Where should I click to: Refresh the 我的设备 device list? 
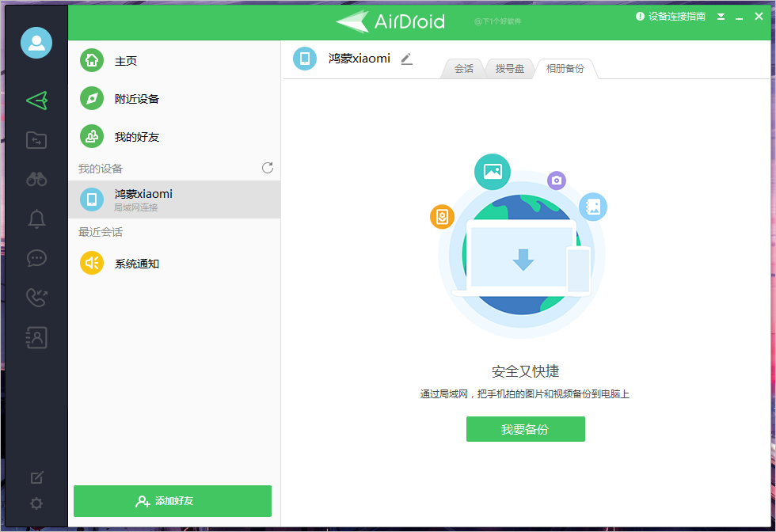click(267, 168)
